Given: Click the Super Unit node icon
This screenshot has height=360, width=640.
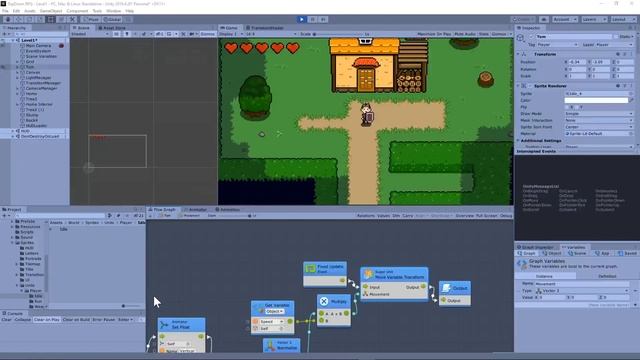Looking at the screenshot, I should [369, 274].
